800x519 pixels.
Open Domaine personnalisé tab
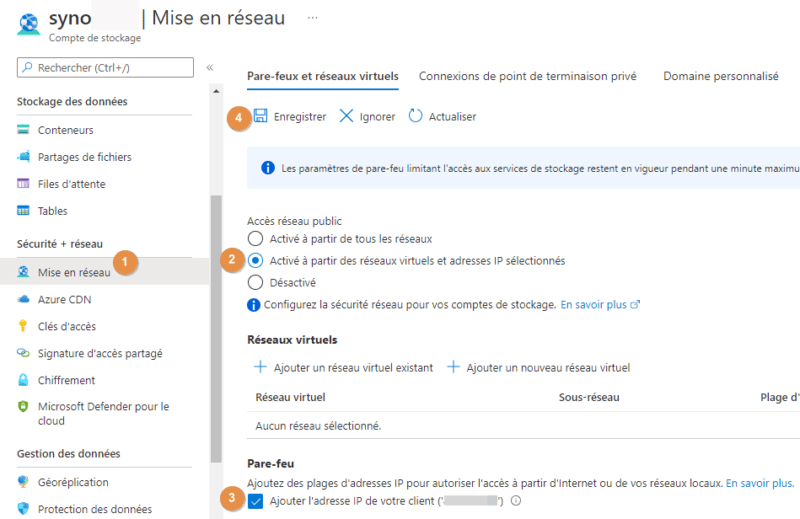click(x=721, y=76)
